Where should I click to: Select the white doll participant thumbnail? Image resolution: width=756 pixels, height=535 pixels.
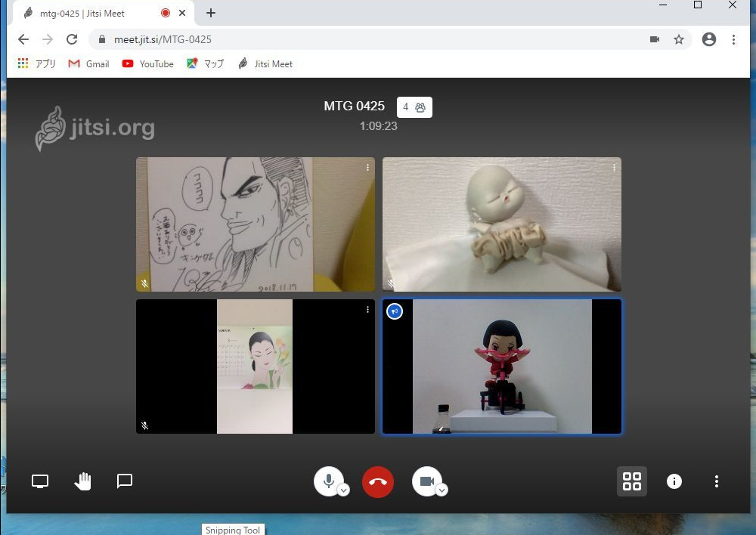501,224
